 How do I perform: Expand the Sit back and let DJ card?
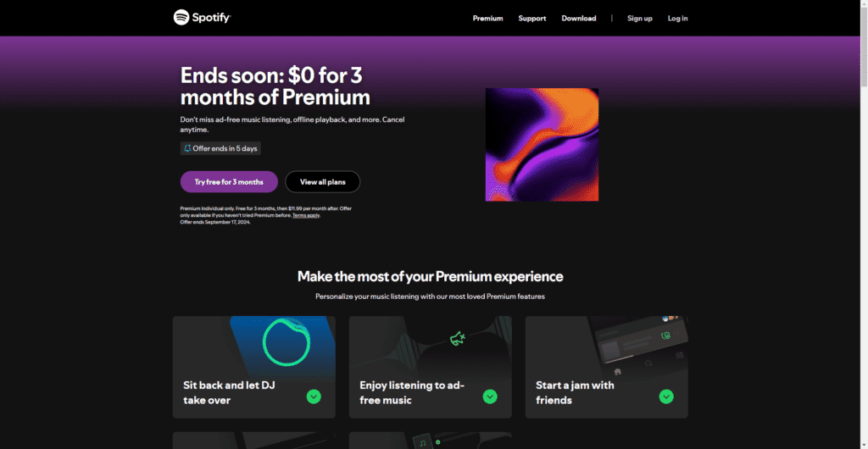tap(314, 396)
